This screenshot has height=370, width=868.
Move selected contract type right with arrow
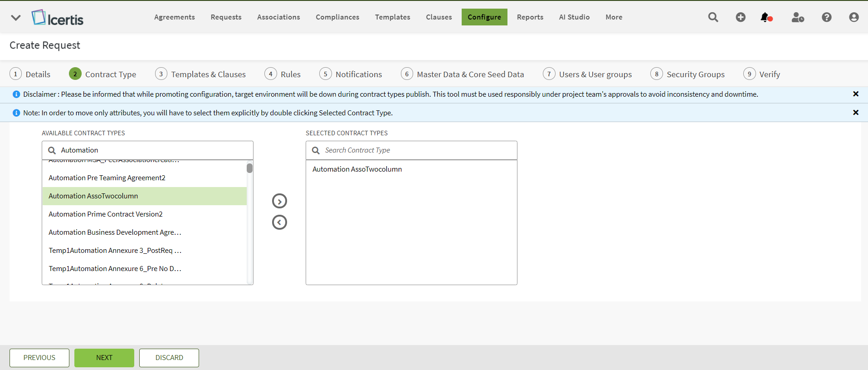point(279,201)
